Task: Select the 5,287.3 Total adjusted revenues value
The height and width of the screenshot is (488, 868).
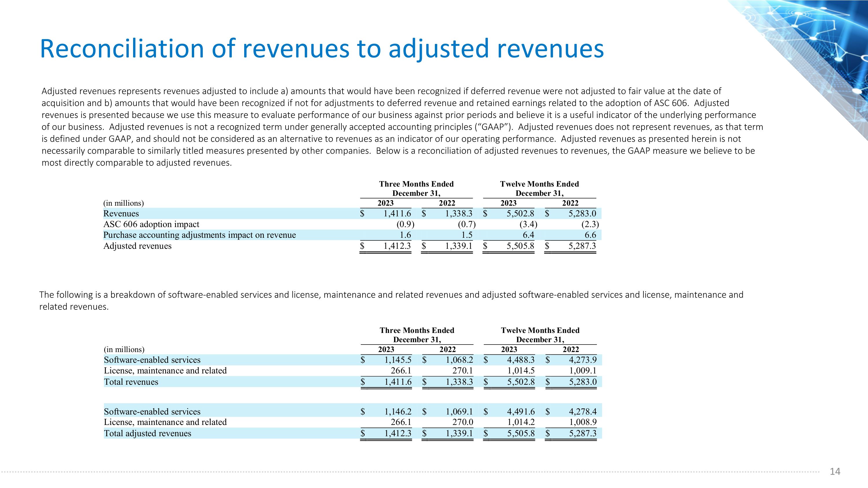Action: (583, 433)
